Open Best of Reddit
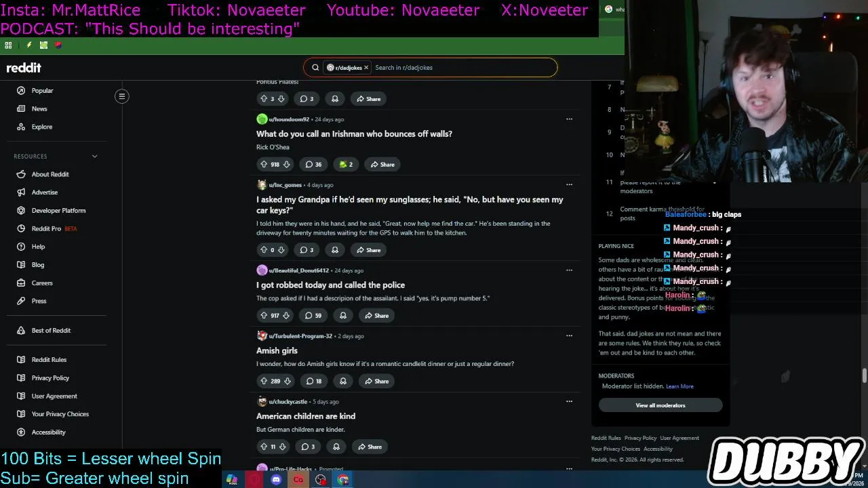The height and width of the screenshot is (488, 868). (x=51, y=331)
